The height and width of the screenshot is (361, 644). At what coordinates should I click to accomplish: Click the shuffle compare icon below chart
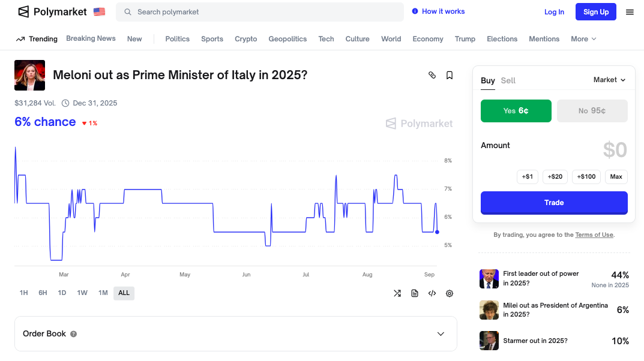point(397,293)
